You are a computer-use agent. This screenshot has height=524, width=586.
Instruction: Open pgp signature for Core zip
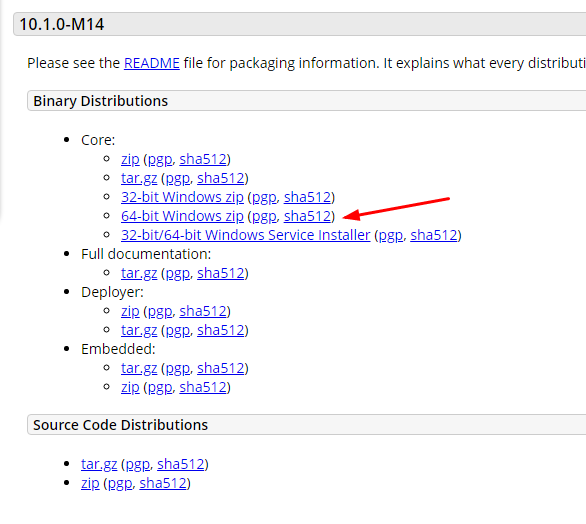[160, 160]
